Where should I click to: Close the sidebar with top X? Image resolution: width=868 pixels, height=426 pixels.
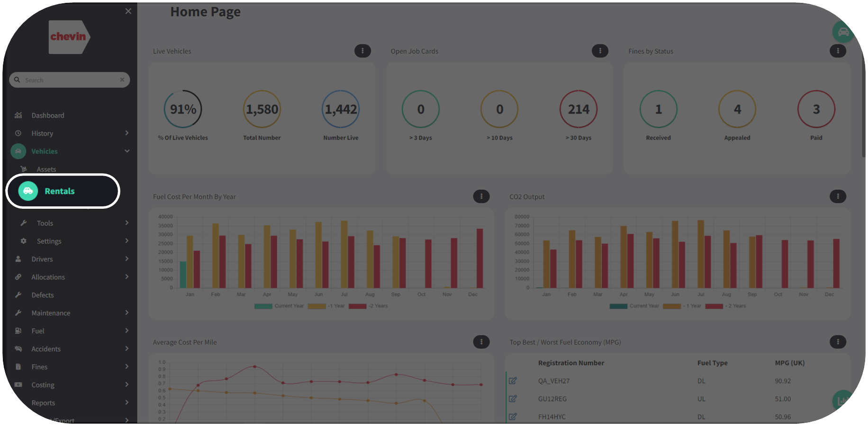pos(128,11)
